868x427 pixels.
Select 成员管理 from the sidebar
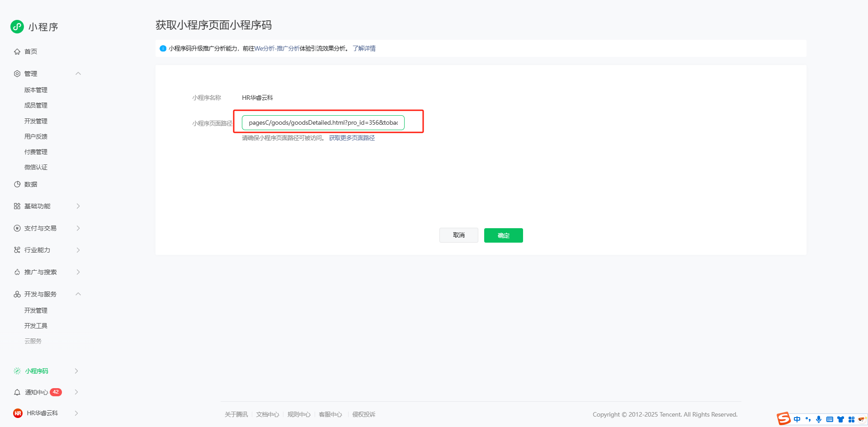pos(36,105)
